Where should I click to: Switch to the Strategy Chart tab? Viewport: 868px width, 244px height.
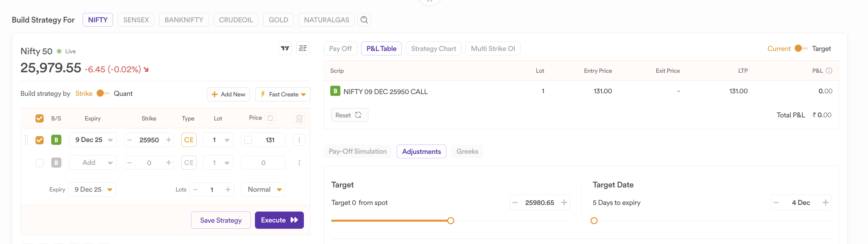coord(433,48)
